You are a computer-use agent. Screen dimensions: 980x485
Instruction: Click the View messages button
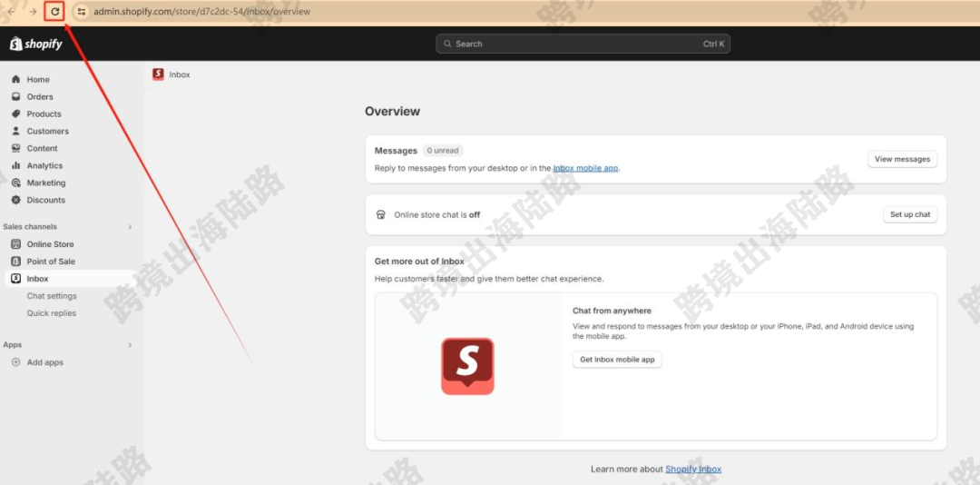click(903, 159)
